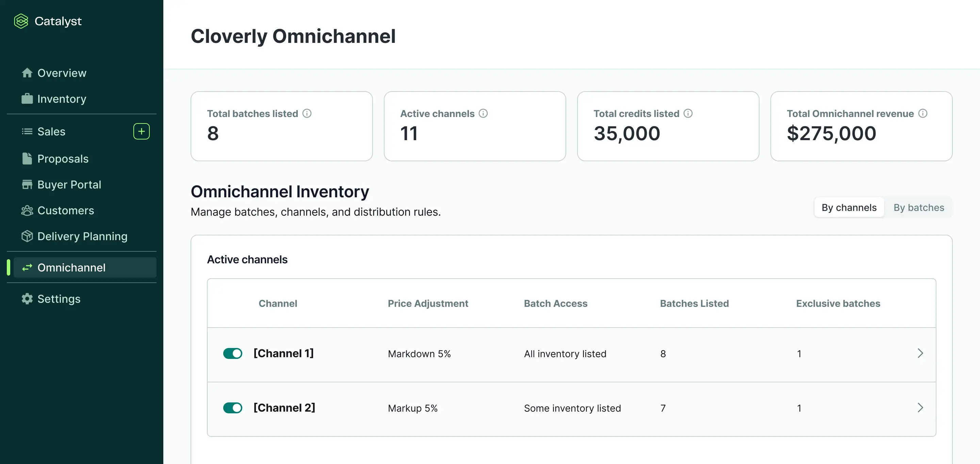Image resolution: width=980 pixels, height=464 pixels.
Task: Select the Inventory briefcase icon
Action: tap(27, 99)
